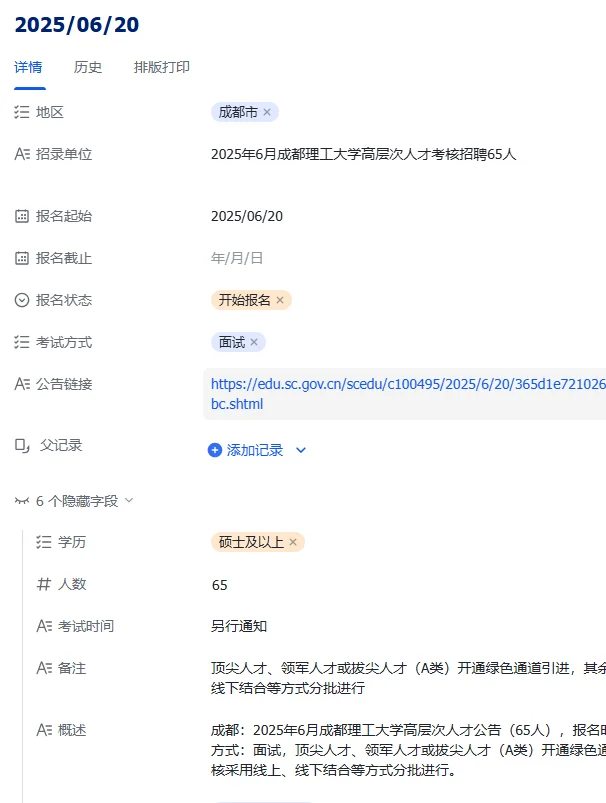Viewport: 606px width, 803px height.
Task: Expand the dropdown arrow beside 添加记录
Action: point(301,450)
